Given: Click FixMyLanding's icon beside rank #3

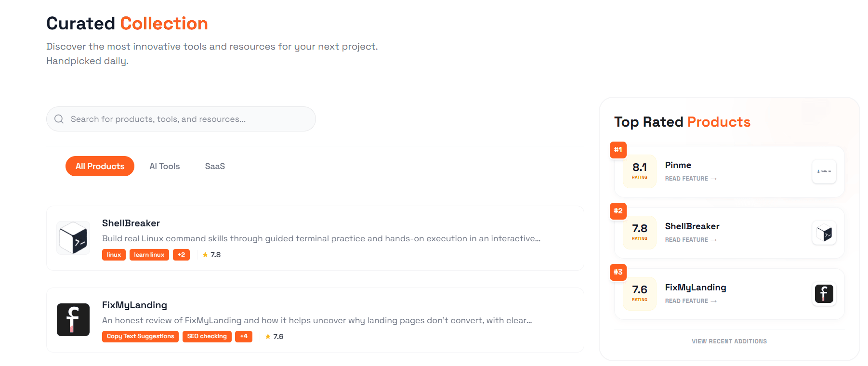Looking at the screenshot, I should pyautogui.click(x=824, y=294).
